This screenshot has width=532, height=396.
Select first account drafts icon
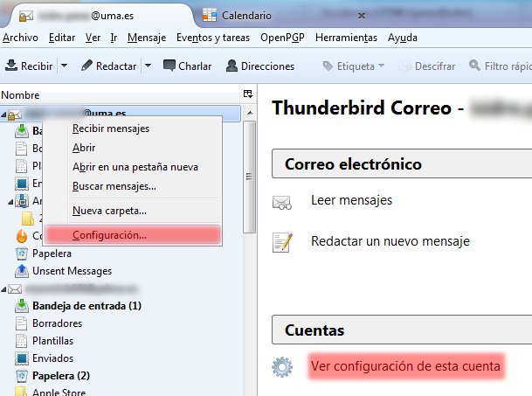click(x=21, y=149)
